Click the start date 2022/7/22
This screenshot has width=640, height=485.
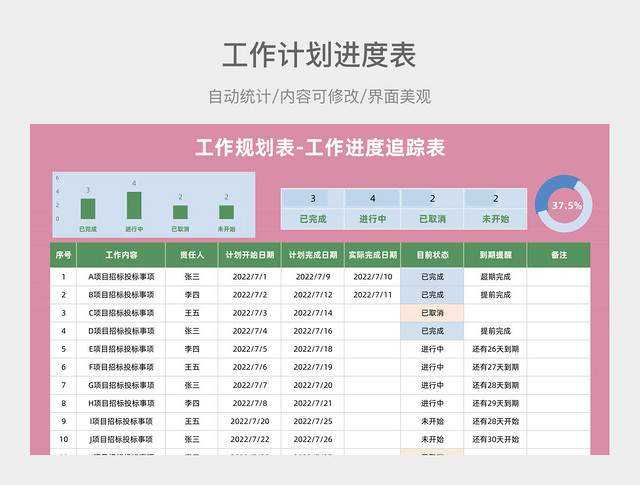point(250,439)
